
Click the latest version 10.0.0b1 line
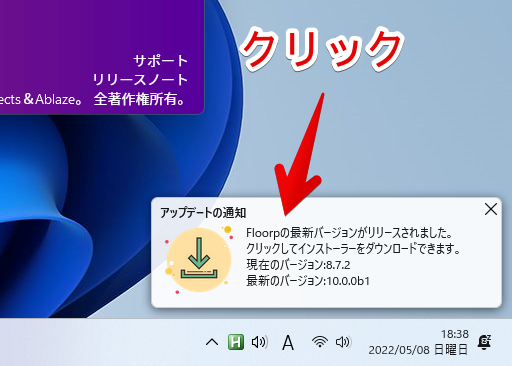coord(308,281)
